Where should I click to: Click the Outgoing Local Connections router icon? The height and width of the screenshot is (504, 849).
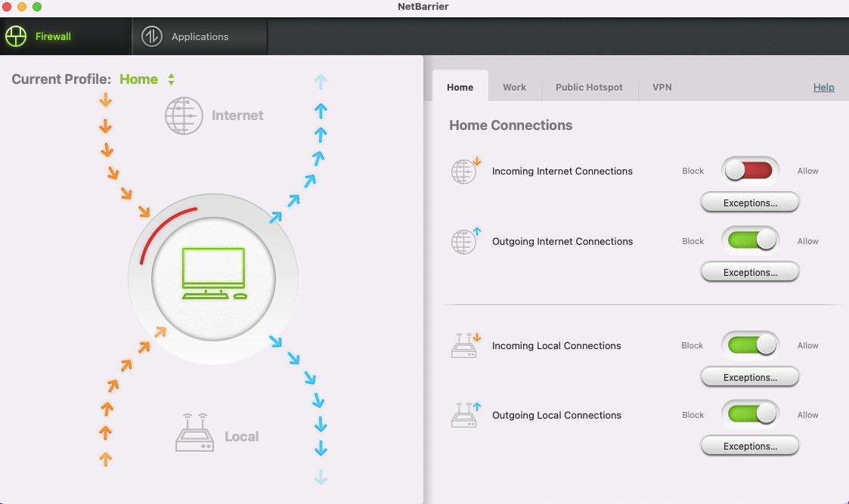tap(466, 416)
